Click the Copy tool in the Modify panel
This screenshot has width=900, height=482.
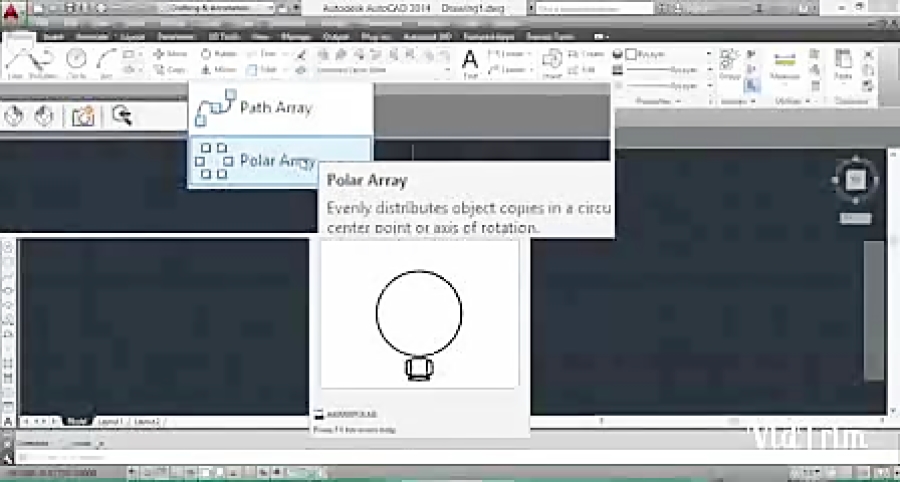pyautogui.click(x=169, y=69)
